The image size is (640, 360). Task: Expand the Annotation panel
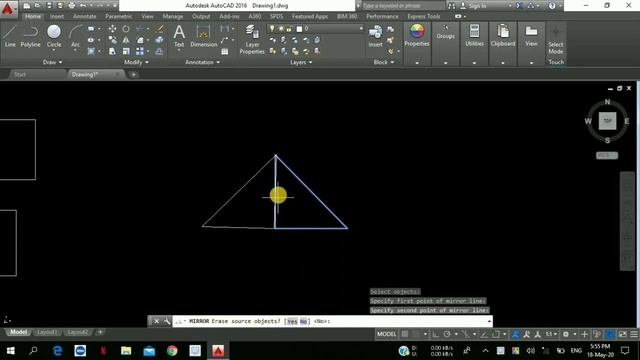coord(202,62)
